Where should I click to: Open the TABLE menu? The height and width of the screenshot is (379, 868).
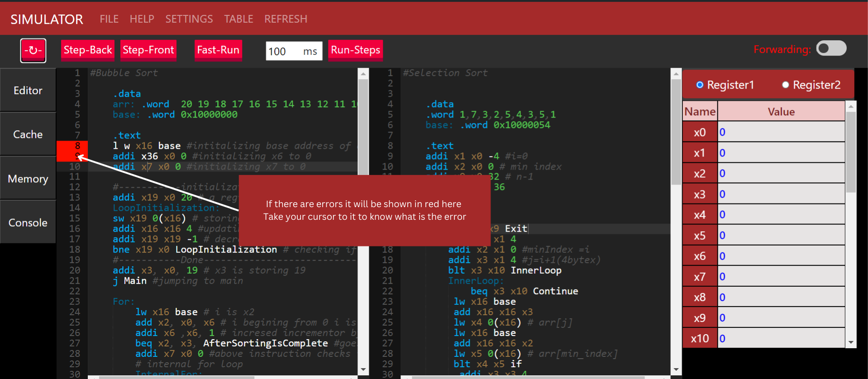tap(238, 19)
